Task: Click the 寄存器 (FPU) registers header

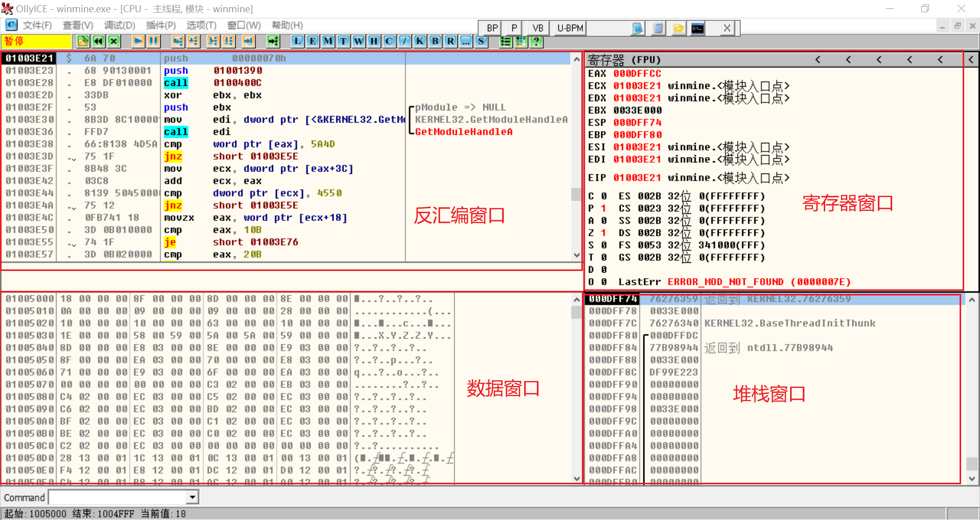Action: (624, 60)
